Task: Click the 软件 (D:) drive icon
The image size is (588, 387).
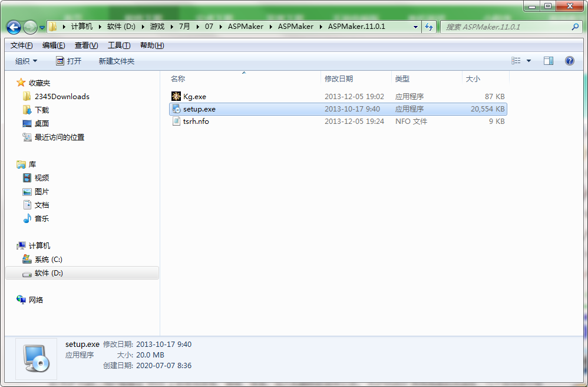Action: pos(27,274)
